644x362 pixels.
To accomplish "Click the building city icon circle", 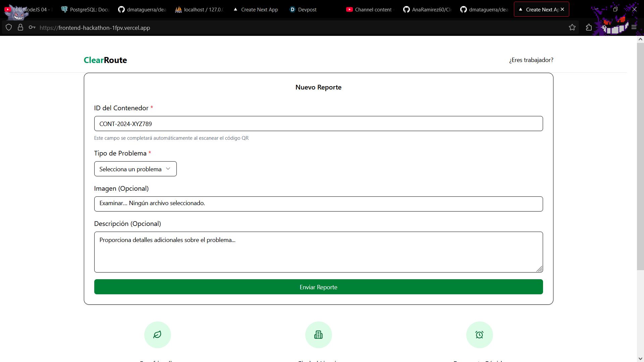I will point(318,335).
